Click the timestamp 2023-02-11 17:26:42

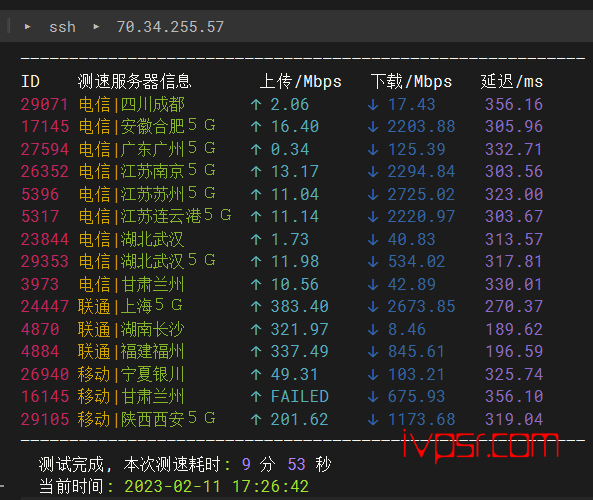(217, 486)
